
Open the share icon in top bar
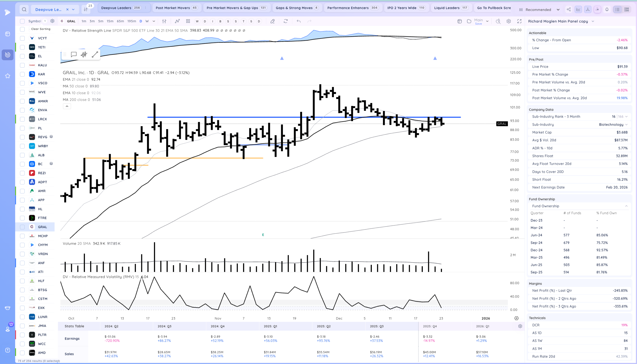pyautogui.click(x=569, y=9)
